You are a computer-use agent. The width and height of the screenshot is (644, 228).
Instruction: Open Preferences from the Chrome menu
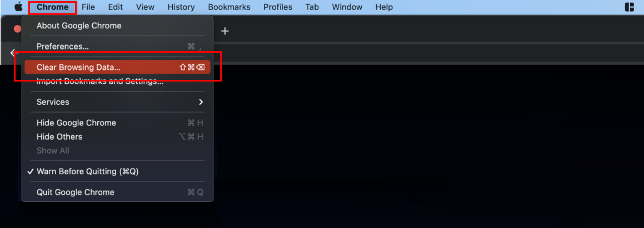pyautogui.click(x=117, y=47)
